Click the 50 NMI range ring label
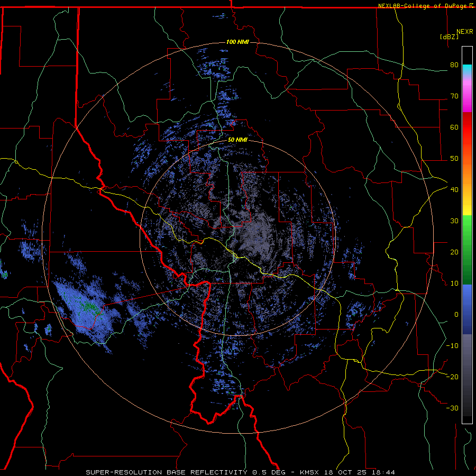Image resolution: width=476 pixels, height=476 pixels. 237,140
